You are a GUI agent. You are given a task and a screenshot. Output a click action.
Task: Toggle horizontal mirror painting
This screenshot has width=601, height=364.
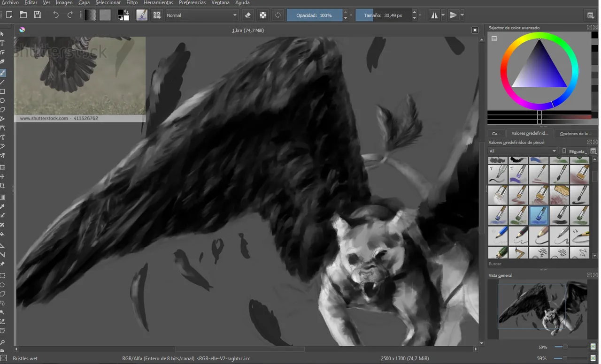[434, 15]
